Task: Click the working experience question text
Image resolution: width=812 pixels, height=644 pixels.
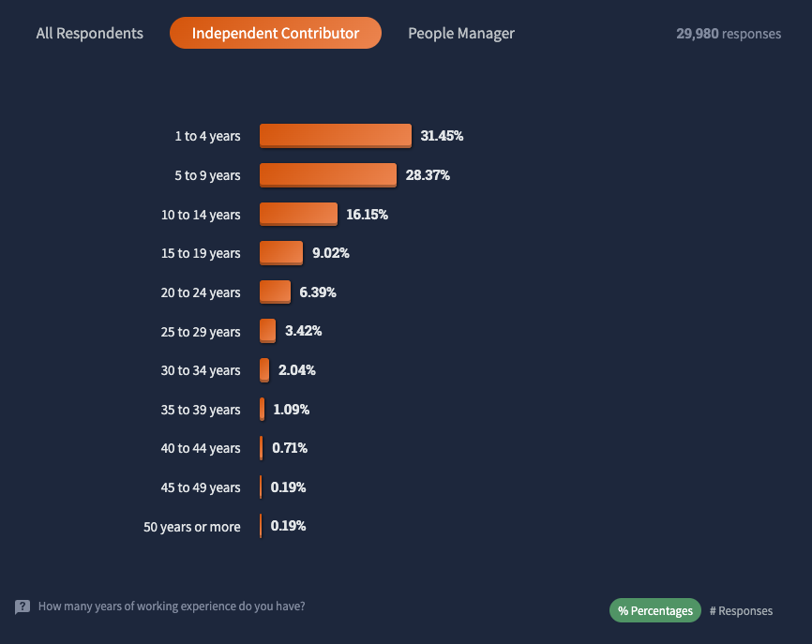Action: [172, 607]
